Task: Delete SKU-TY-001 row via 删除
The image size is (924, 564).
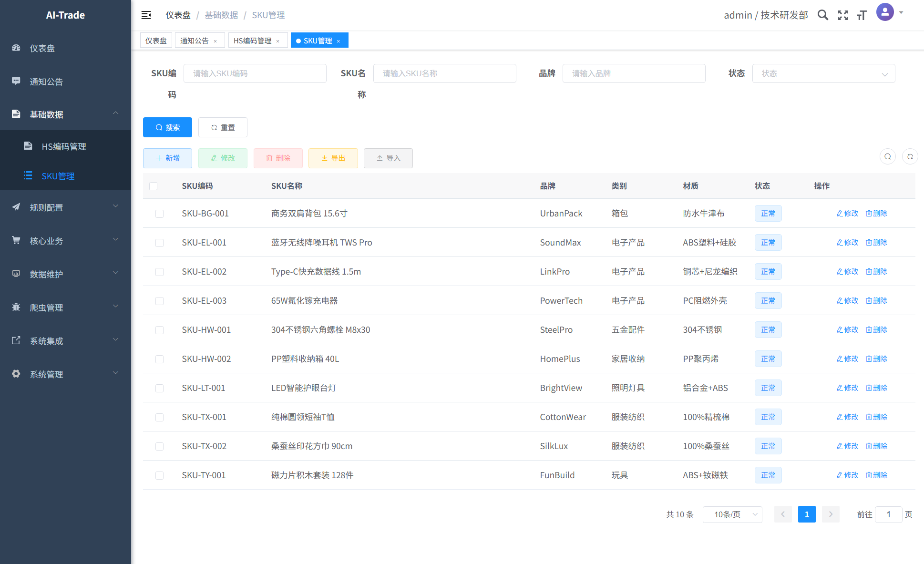Action: [x=876, y=475]
